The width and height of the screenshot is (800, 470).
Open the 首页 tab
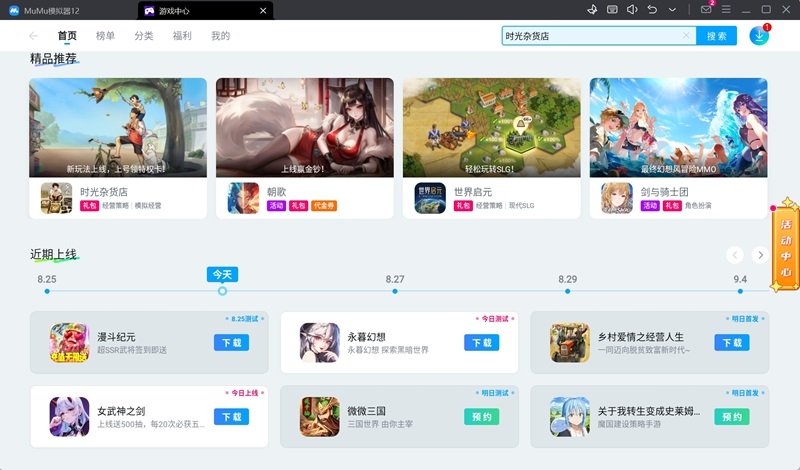67,36
